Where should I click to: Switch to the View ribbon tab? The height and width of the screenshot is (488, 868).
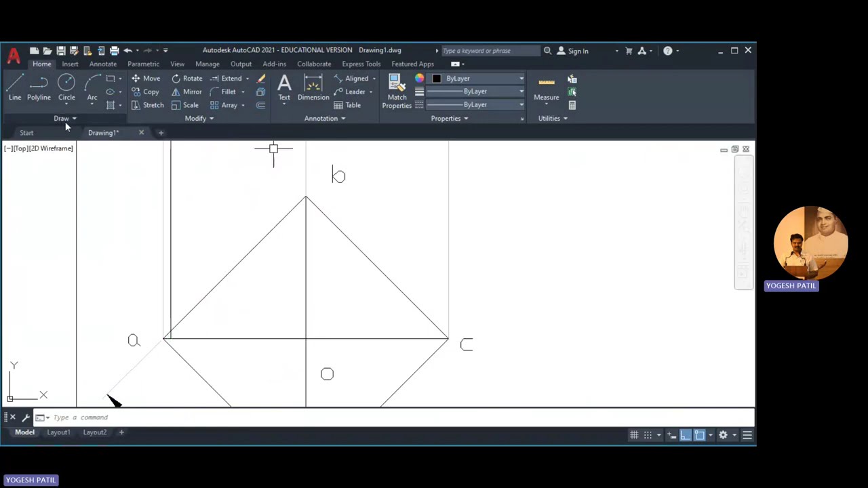(x=177, y=64)
